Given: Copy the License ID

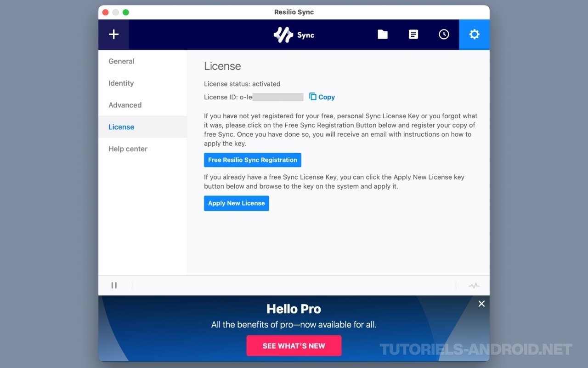Looking at the screenshot, I should click(x=322, y=97).
